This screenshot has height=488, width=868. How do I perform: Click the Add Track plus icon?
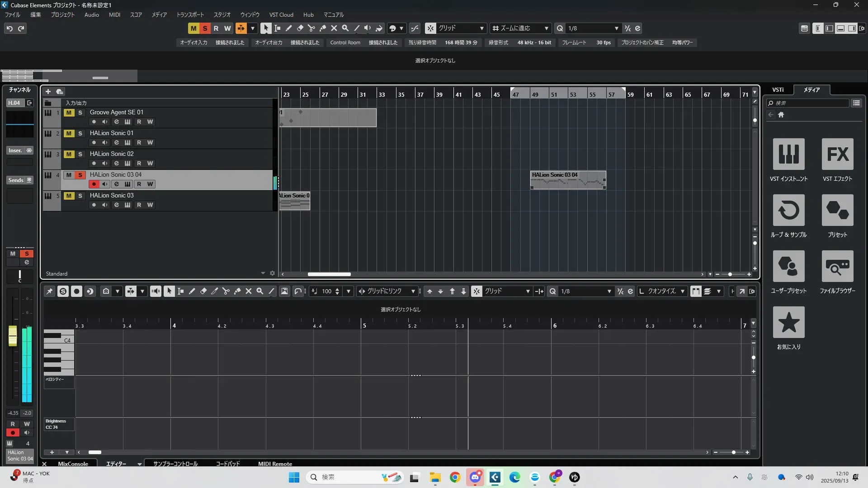[x=48, y=91]
